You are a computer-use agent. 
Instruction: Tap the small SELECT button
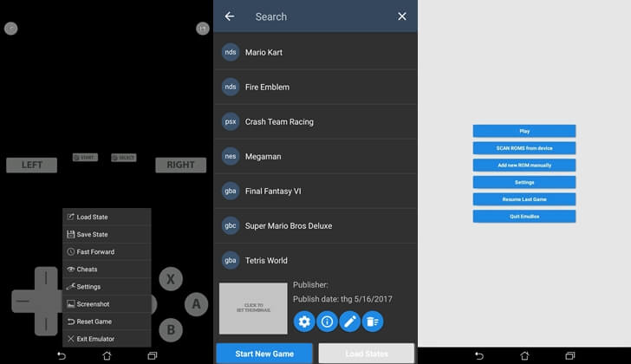pyautogui.click(x=124, y=157)
